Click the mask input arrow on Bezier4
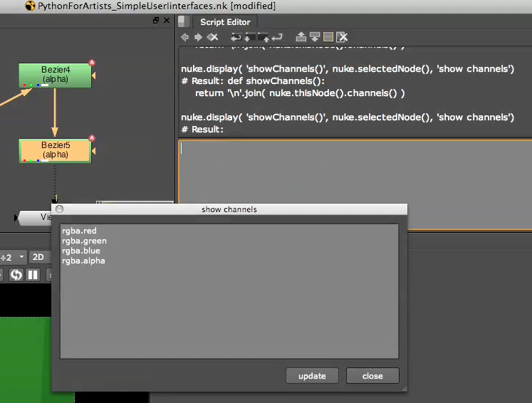This screenshot has height=403, width=532. 93,75
